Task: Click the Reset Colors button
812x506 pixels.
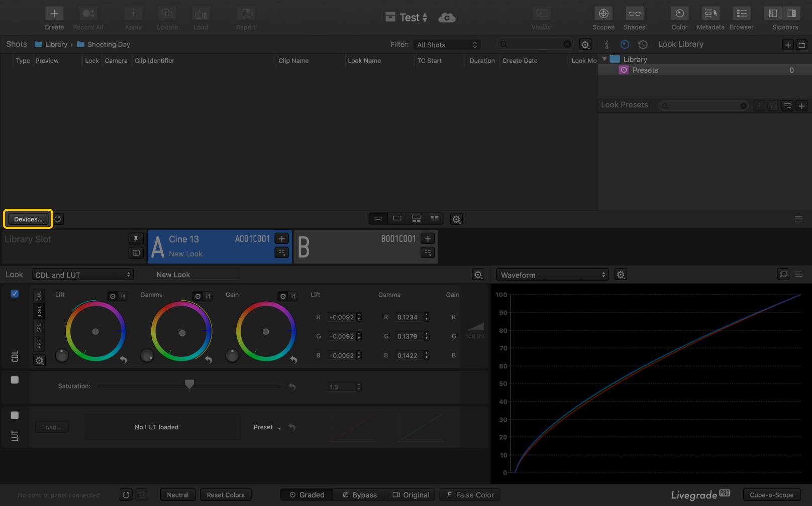Action: click(226, 495)
